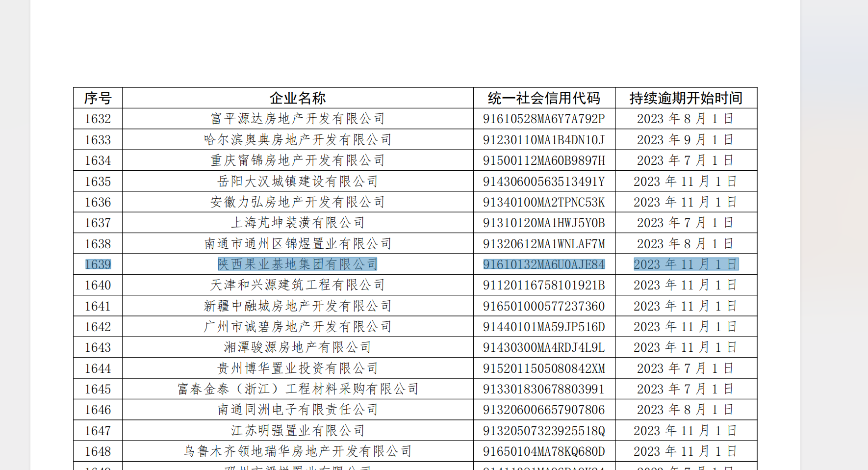Click the 持续逾期开始时间 column header
The width and height of the screenshot is (868, 470).
(686, 98)
